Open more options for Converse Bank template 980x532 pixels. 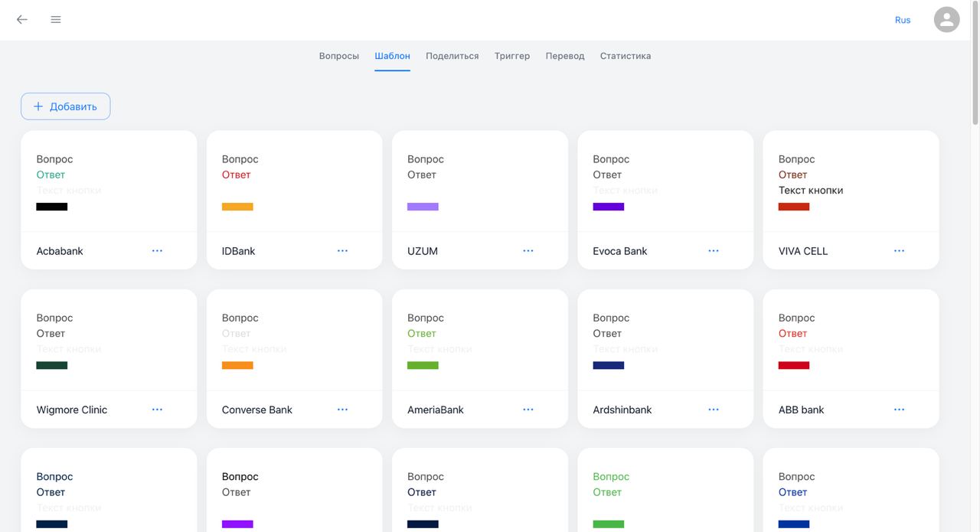pos(342,410)
